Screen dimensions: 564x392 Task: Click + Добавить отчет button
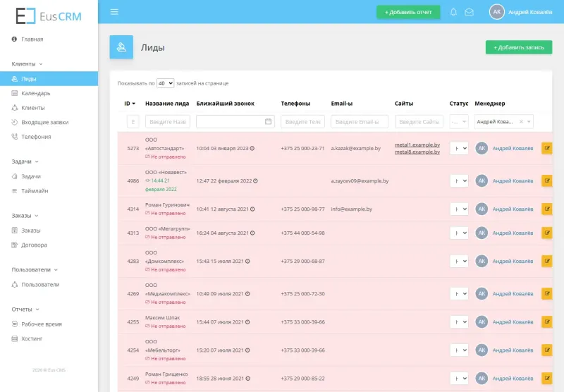click(x=408, y=12)
